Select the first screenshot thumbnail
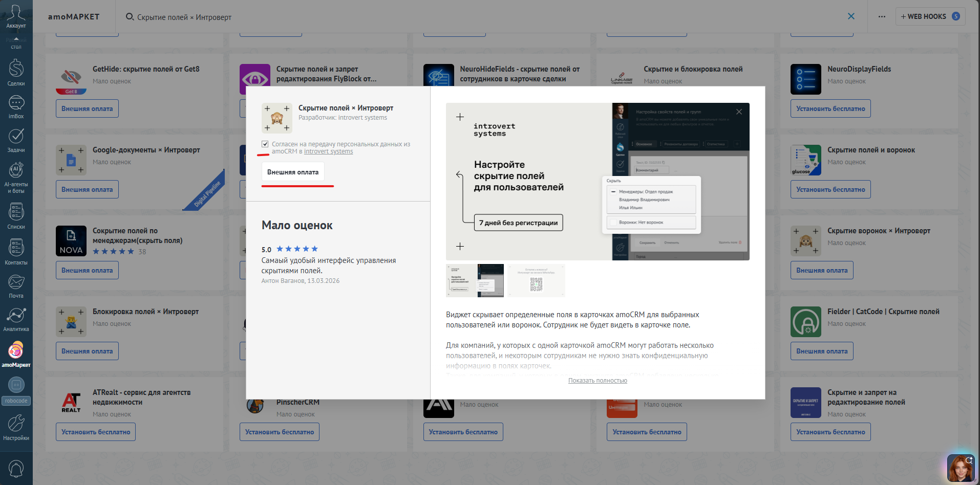980x485 pixels. click(x=475, y=280)
